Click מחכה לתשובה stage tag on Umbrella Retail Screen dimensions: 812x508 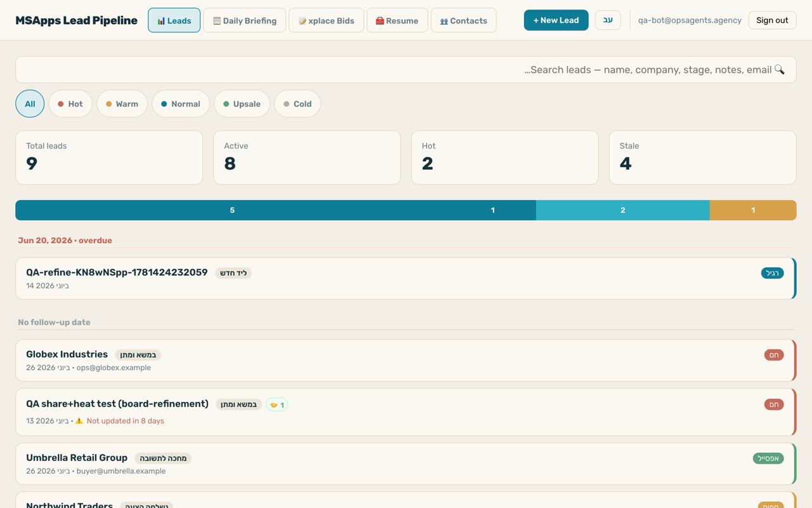(x=163, y=458)
